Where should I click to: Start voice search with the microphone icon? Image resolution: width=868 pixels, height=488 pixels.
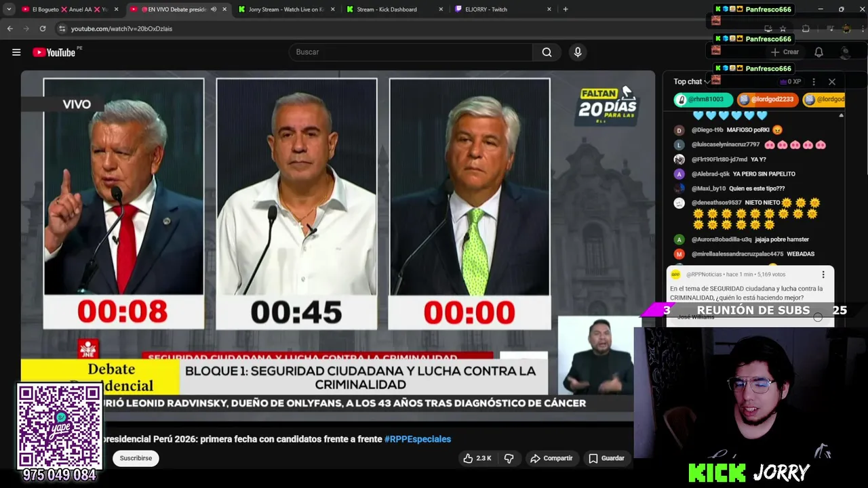point(578,52)
